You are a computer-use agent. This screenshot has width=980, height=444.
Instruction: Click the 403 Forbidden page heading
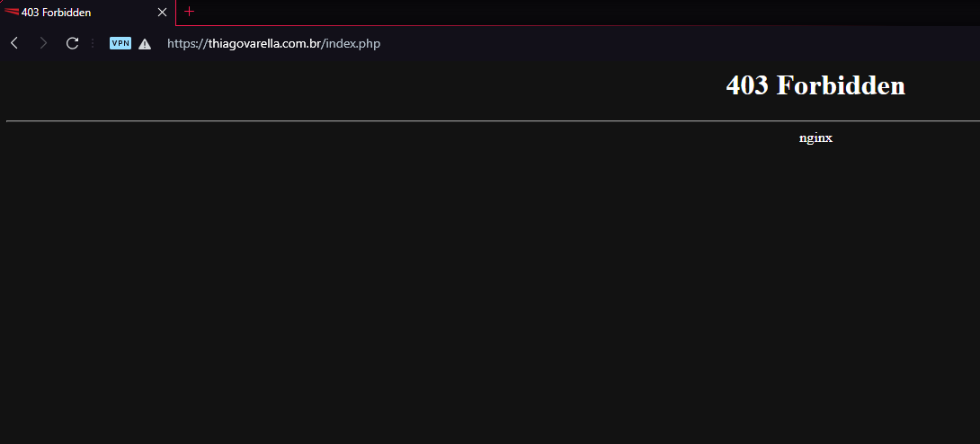(815, 85)
